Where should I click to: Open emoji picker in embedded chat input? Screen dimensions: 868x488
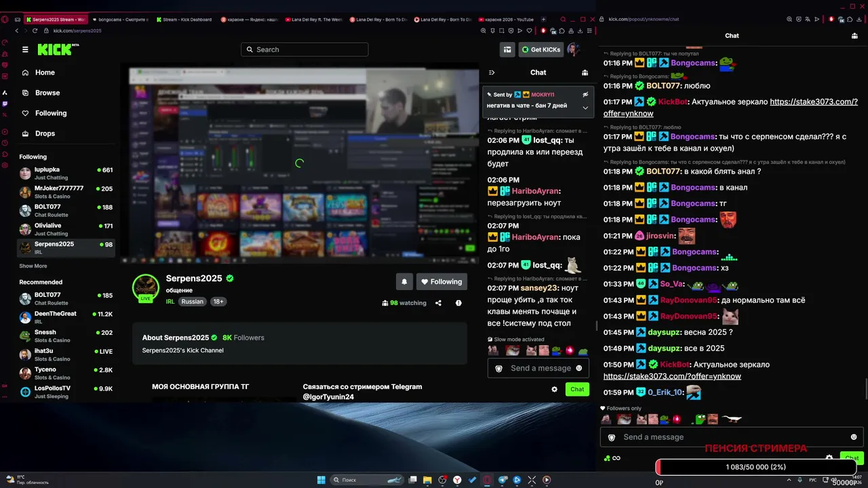[x=578, y=368]
